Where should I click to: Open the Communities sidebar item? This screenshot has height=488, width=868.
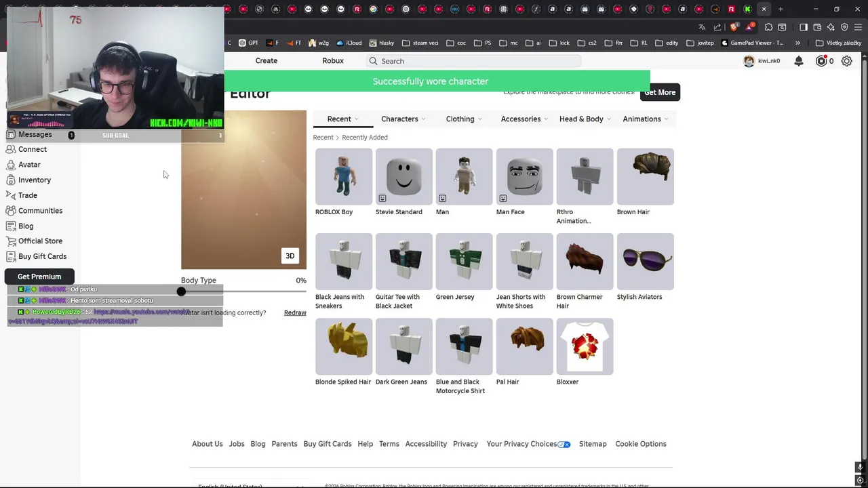[x=40, y=211]
